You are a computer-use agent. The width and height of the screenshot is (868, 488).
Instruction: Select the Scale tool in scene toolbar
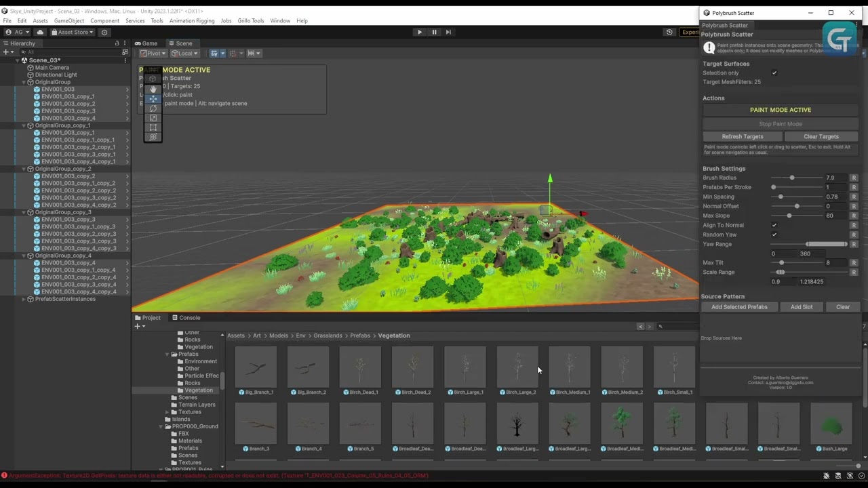coord(153,118)
